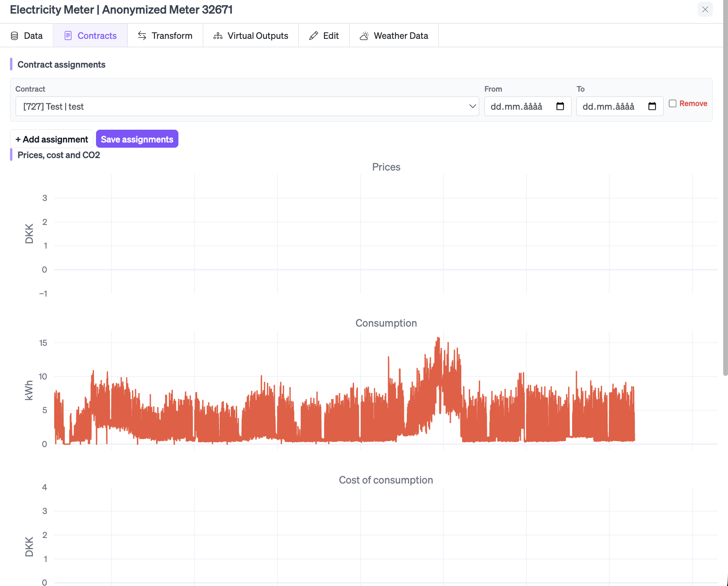This screenshot has height=586, width=728.
Task: Open the Contract dropdown showing [727] Test
Action: 247,106
